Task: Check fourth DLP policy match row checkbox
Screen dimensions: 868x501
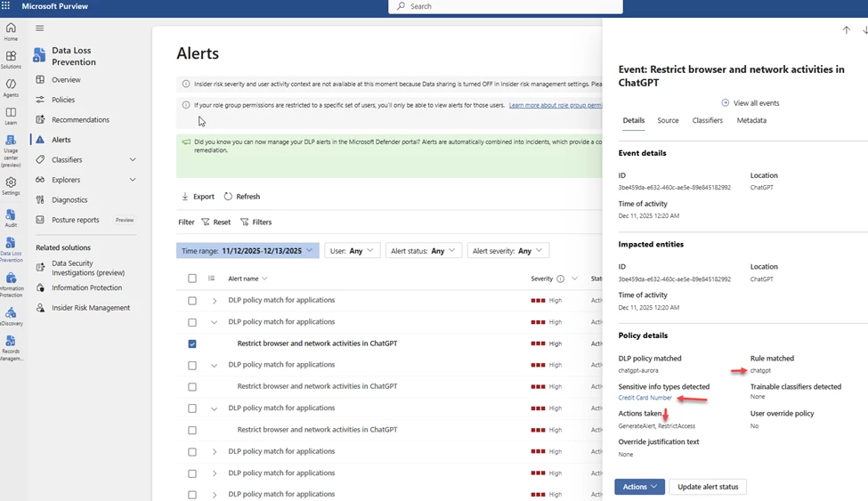Action: coord(192,408)
